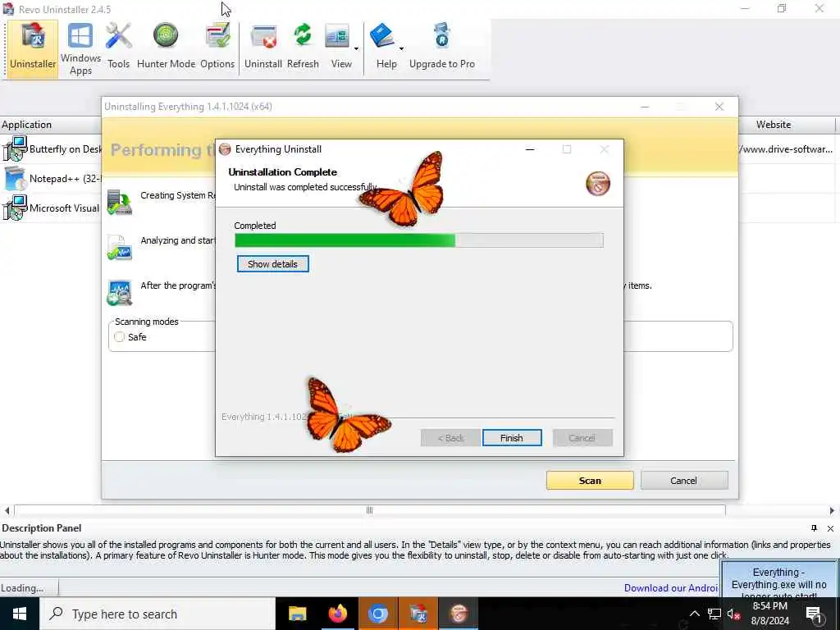Expand the View dropdown arrow

pyautogui.click(x=356, y=48)
